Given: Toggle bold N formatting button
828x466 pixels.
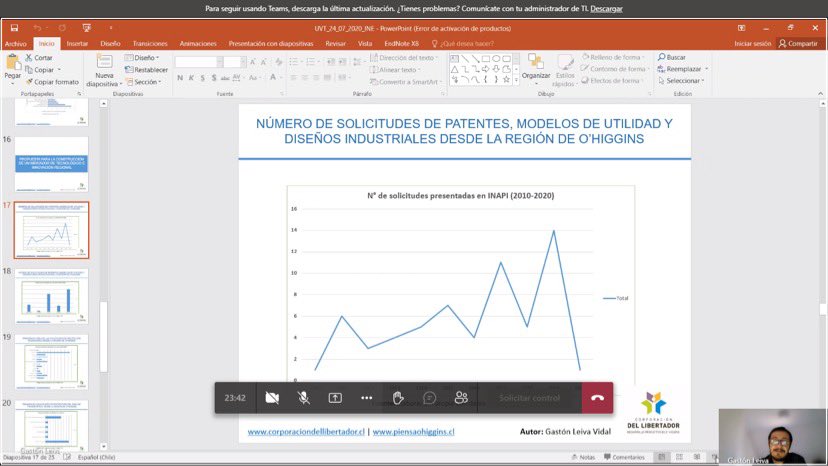Looking at the screenshot, I should pos(180,78).
